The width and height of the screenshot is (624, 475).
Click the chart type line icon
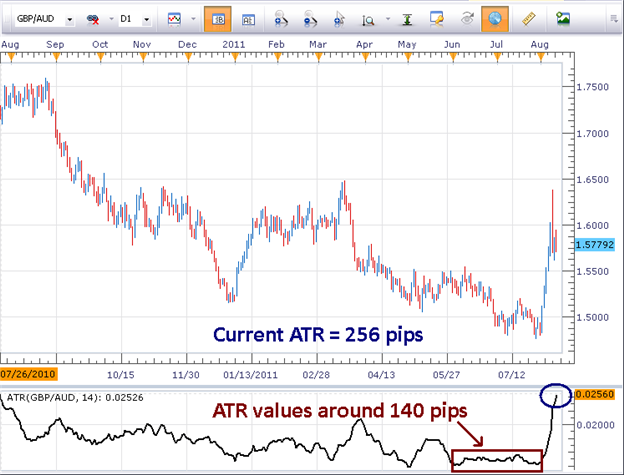coord(174,19)
